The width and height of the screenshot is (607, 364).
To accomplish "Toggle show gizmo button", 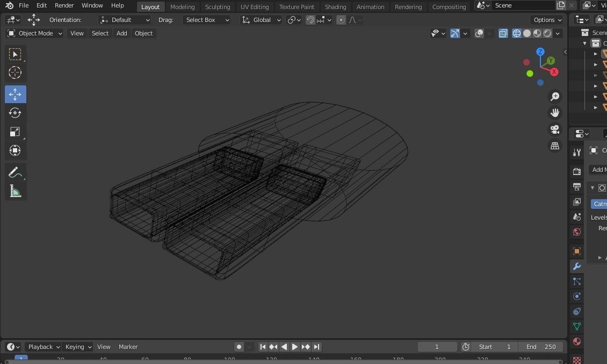I will (x=455, y=33).
